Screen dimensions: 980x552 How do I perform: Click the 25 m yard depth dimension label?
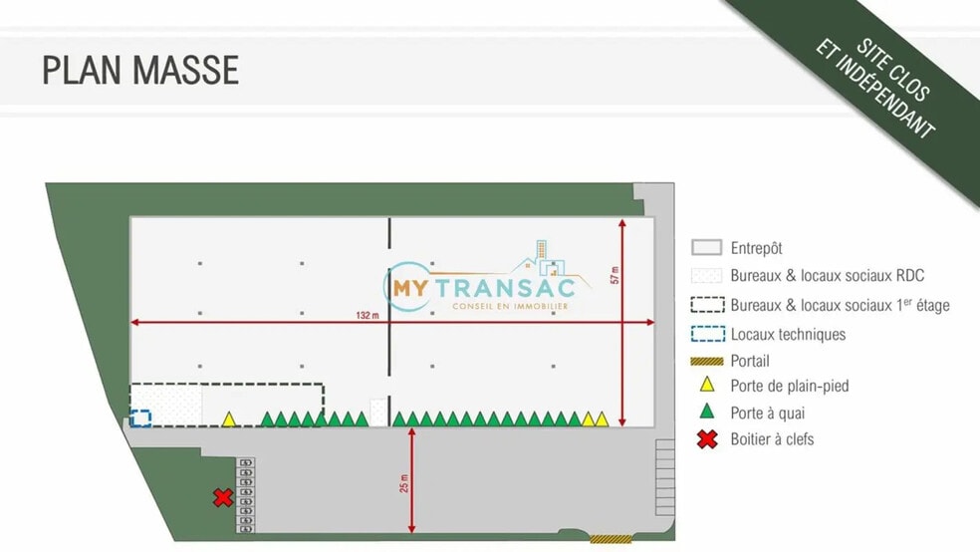[x=403, y=484]
